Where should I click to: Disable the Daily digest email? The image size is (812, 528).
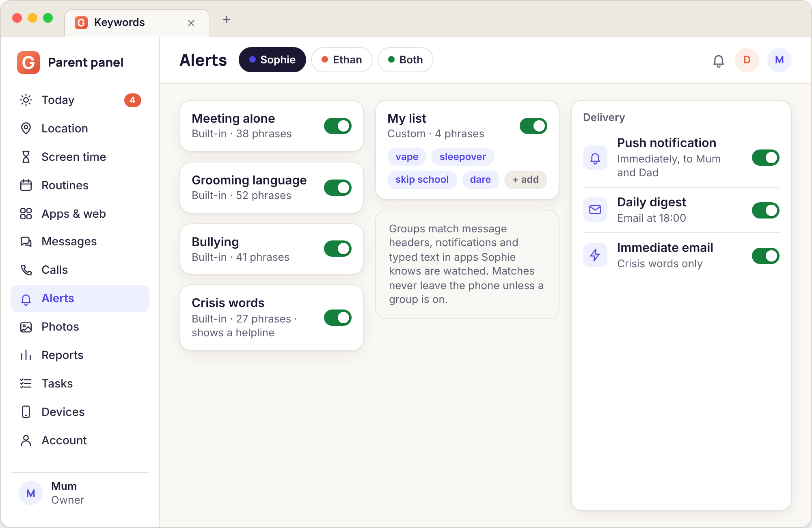tap(766, 210)
